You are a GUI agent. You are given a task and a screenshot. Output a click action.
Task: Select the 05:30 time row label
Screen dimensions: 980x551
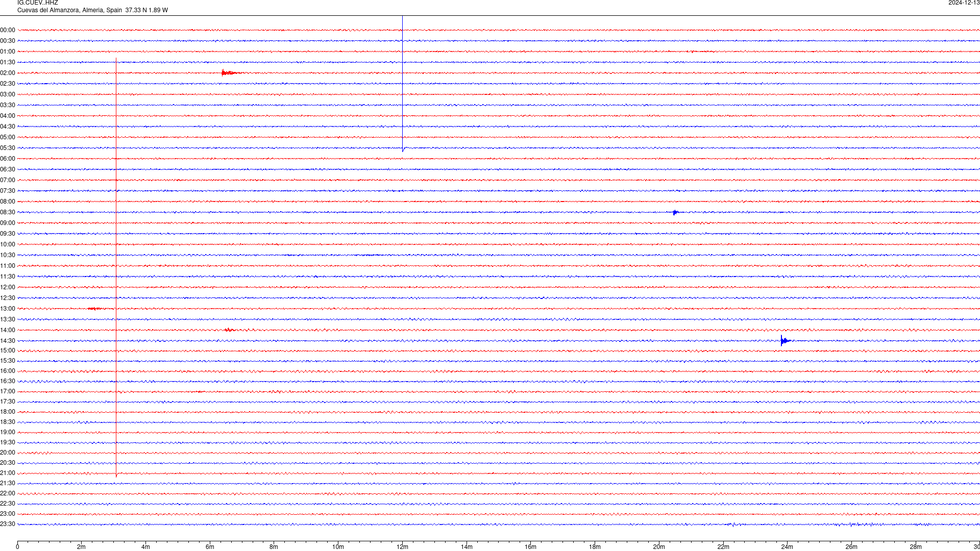tap(8, 148)
